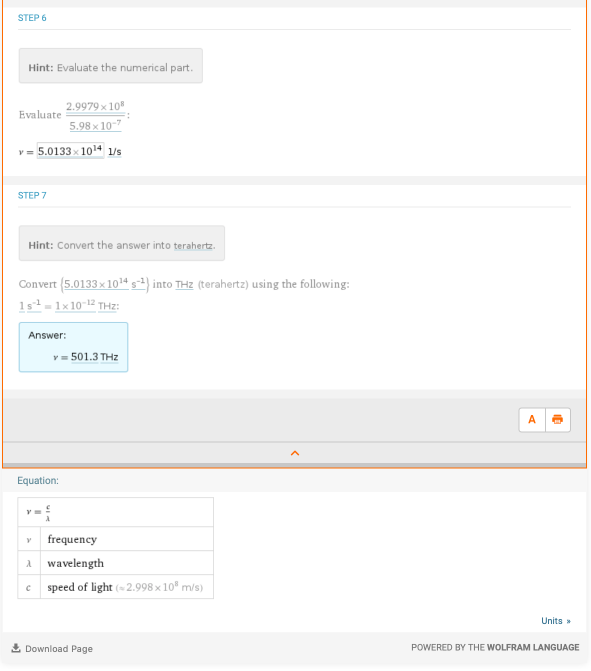Click the STEP 7 heading
The image size is (591, 671).
click(x=32, y=196)
